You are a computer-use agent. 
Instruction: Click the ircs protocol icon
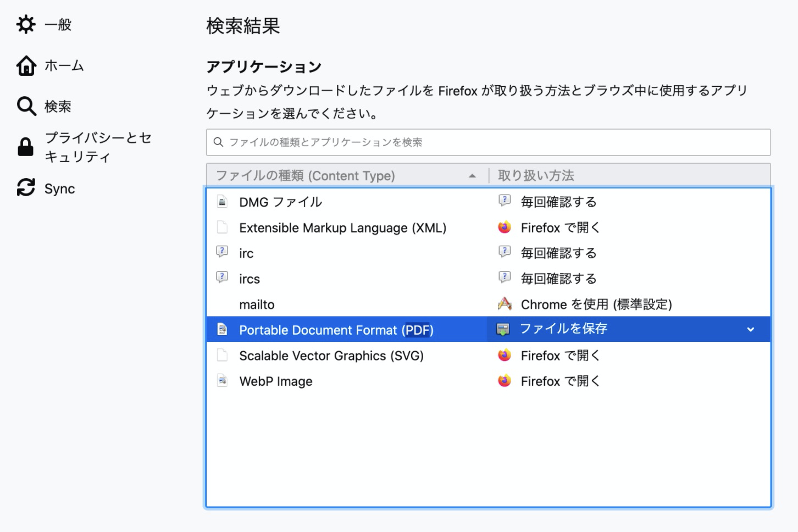(x=223, y=277)
